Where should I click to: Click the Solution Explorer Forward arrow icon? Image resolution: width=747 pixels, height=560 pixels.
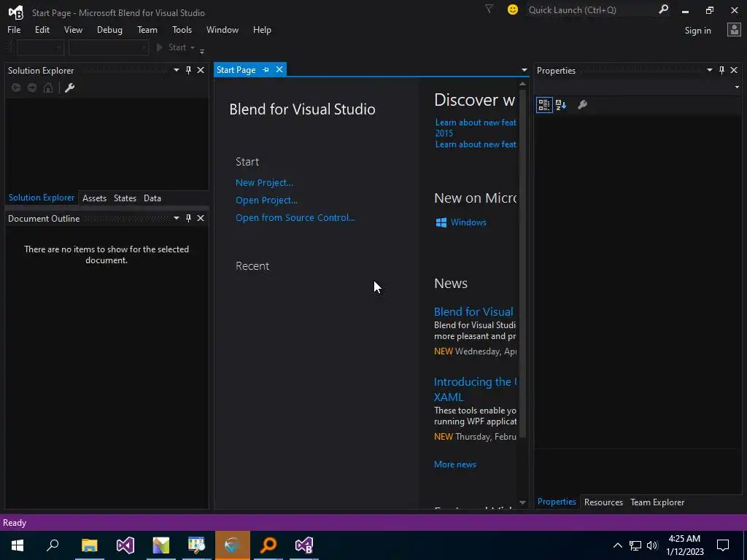click(x=32, y=87)
